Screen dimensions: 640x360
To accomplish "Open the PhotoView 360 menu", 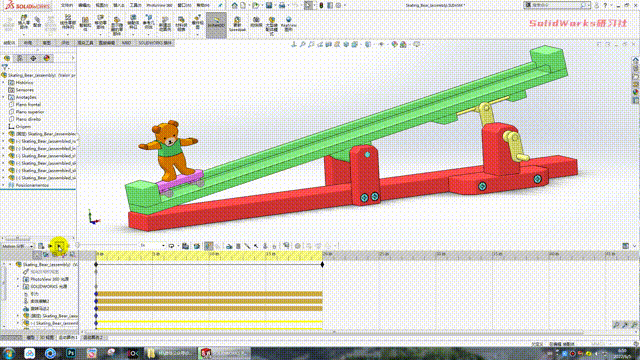I will coord(159,5).
